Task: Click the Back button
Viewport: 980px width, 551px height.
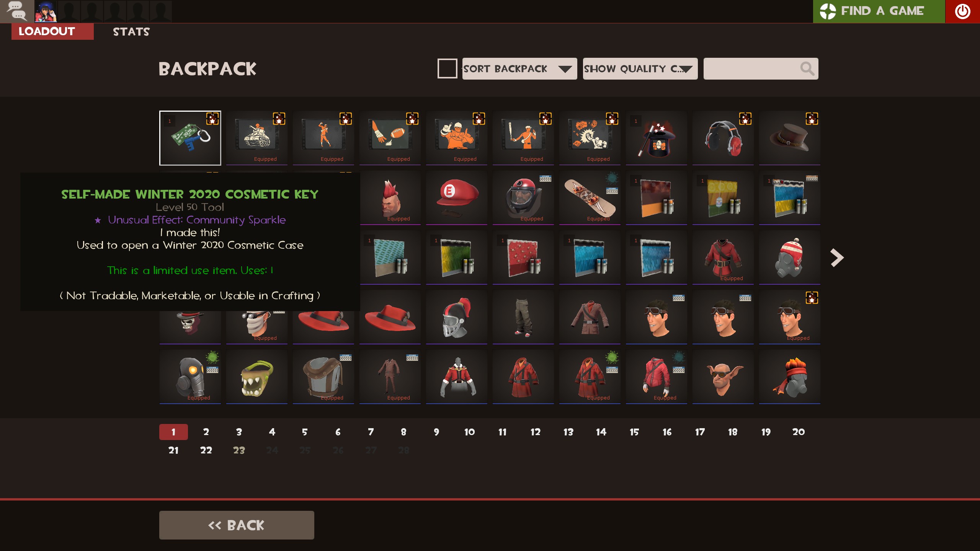Action: click(237, 525)
